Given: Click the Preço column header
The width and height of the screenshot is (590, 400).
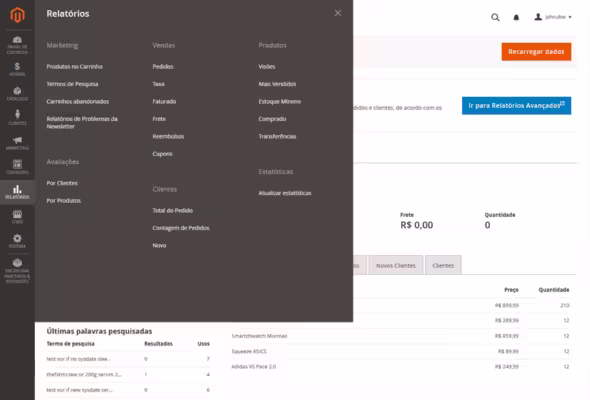Looking at the screenshot, I should click(511, 290).
